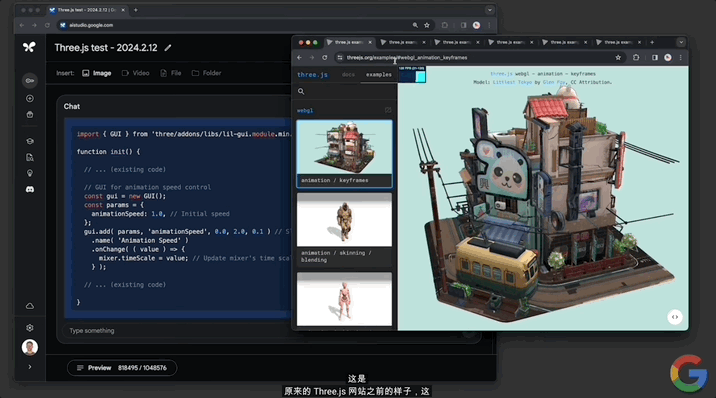
Task: Switch to the docs tab
Action: [x=348, y=74]
